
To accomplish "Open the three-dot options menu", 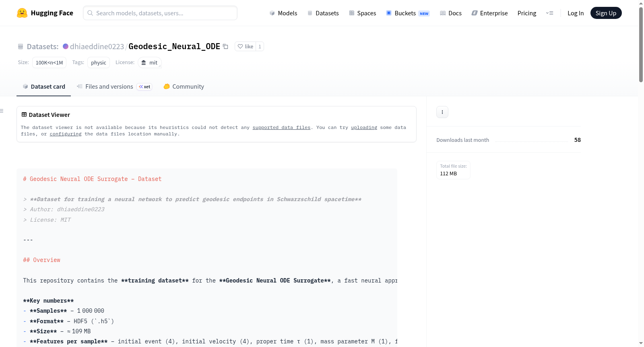I will tap(442, 112).
